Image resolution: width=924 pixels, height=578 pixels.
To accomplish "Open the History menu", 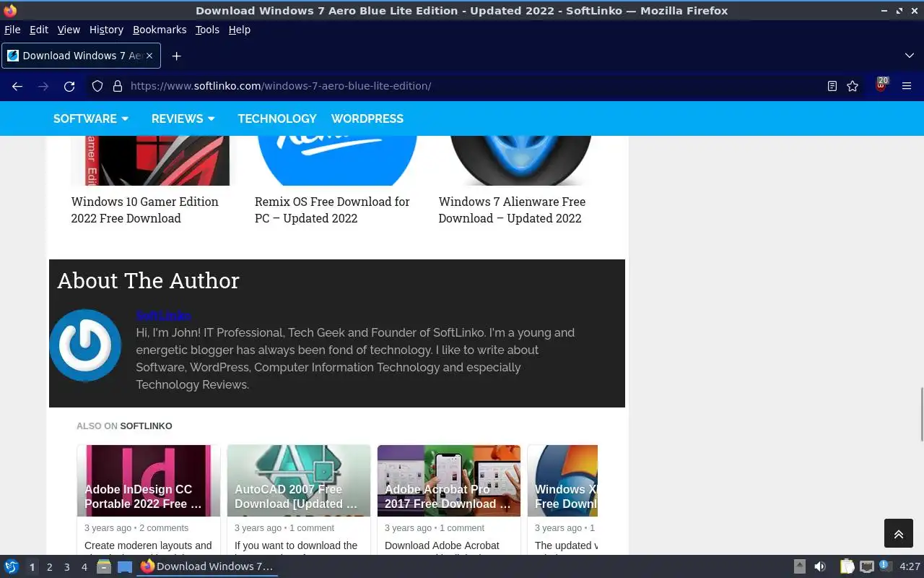I will (106, 30).
